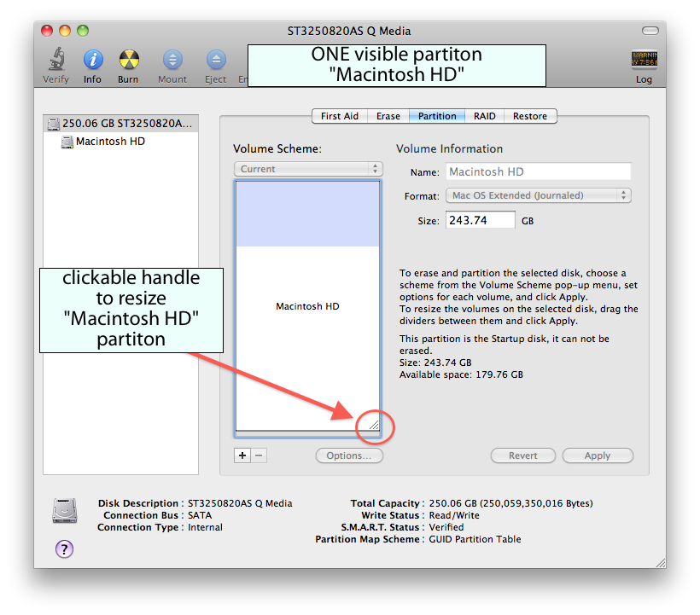Click the Options... button
Image resolution: width=700 pixels, height=615 pixels.
pos(349,455)
